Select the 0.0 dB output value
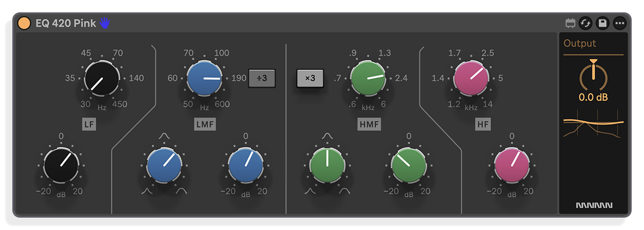 [x=593, y=98]
